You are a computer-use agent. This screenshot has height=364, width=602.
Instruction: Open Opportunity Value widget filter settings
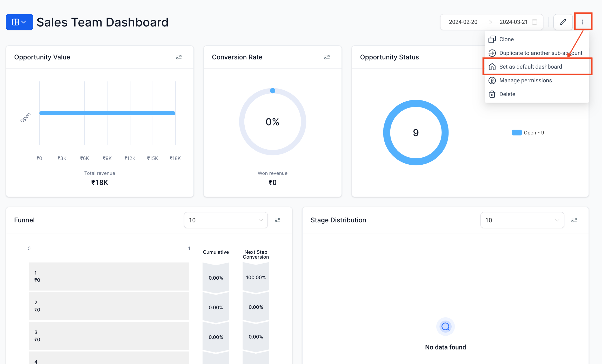[179, 57]
